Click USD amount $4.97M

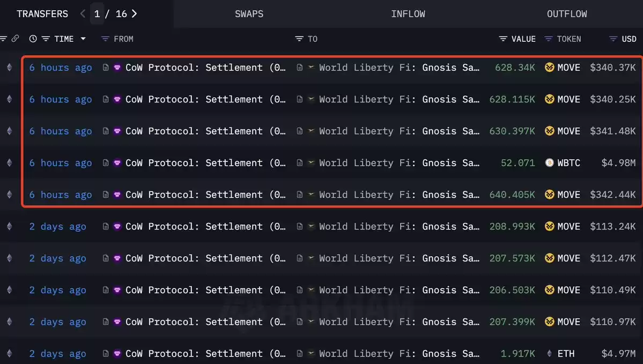[618, 353]
